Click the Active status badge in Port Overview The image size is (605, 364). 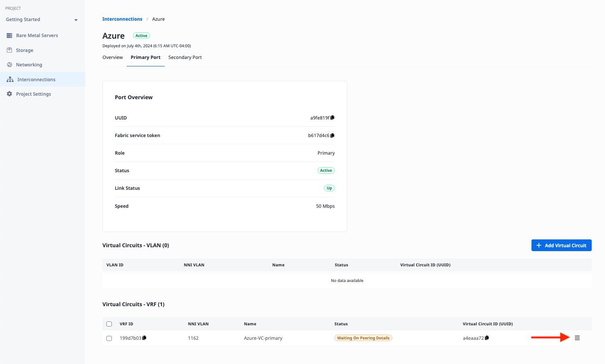click(326, 170)
